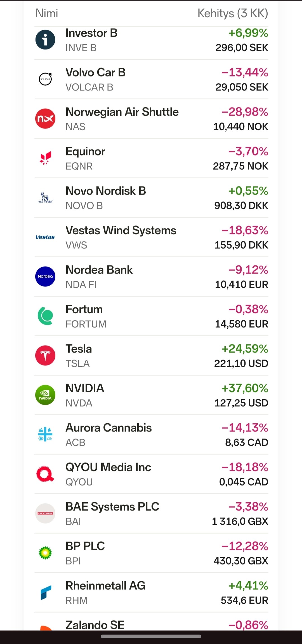Screen dimensions: 302x644
Task: Open the Rheinmetall AG stock name
Action: point(105,586)
